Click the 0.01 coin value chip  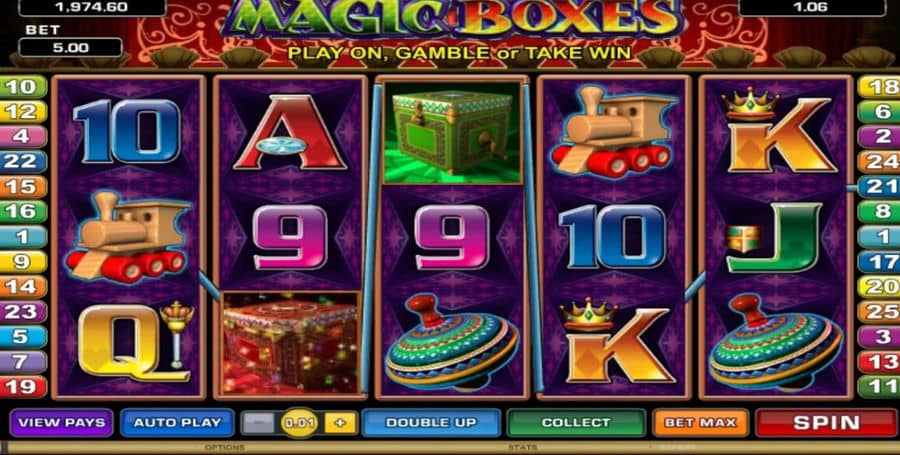pyautogui.click(x=299, y=423)
